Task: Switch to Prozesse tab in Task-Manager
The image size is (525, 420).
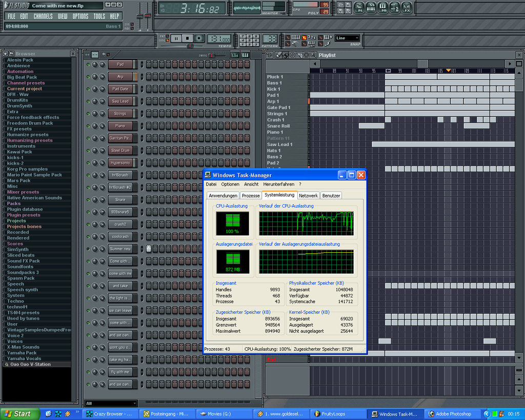Action: pos(251,195)
